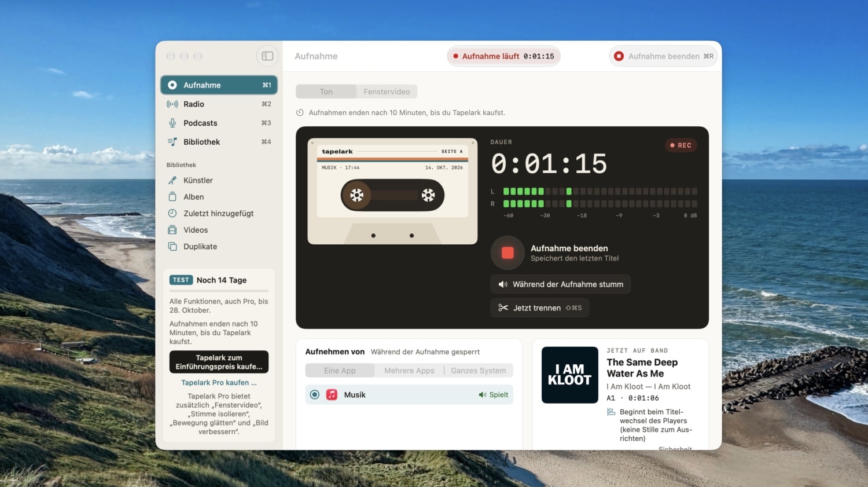The width and height of the screenshot is (868, 487).
Task: Click the REC indicator badge
Action: tap(681, 145)
